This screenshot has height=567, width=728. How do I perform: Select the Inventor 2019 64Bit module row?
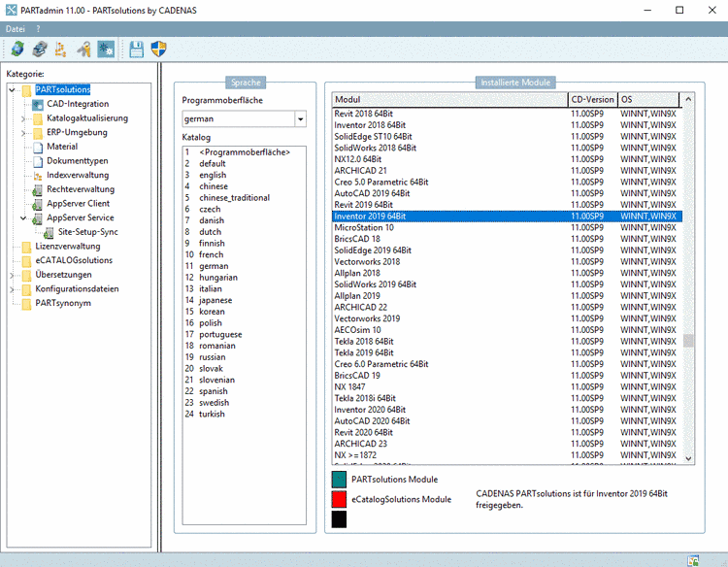click(x=507, y=217)
